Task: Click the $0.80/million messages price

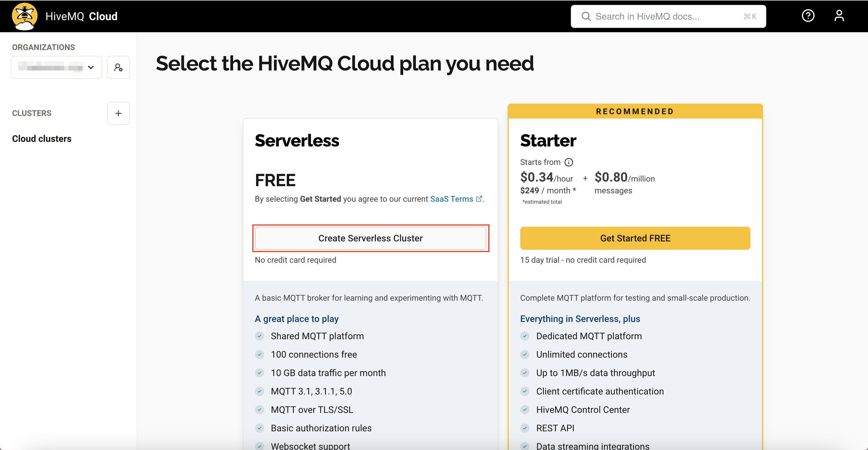Action: coord(624,184)
